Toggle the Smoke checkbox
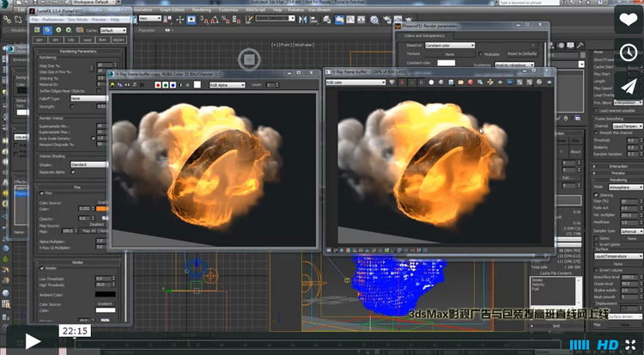 coord(42,268)
